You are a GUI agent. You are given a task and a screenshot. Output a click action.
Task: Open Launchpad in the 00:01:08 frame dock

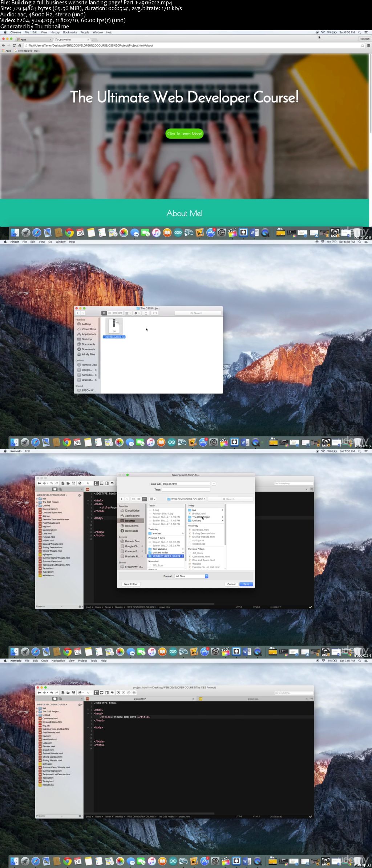pos(26,233)
